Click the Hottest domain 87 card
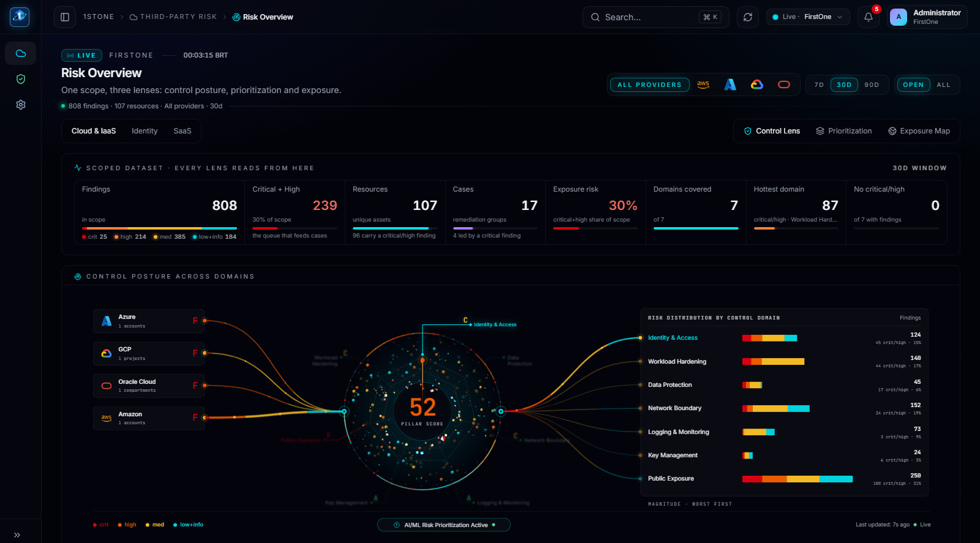 tap(796, 212)
